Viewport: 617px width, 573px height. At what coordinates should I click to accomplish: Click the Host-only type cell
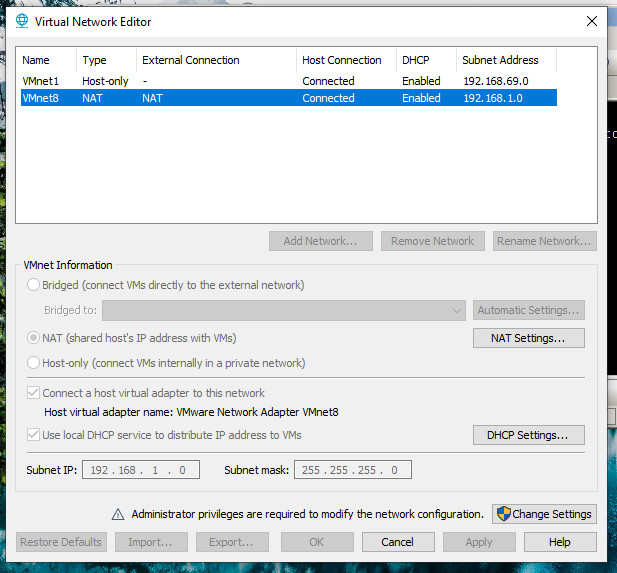105,81
